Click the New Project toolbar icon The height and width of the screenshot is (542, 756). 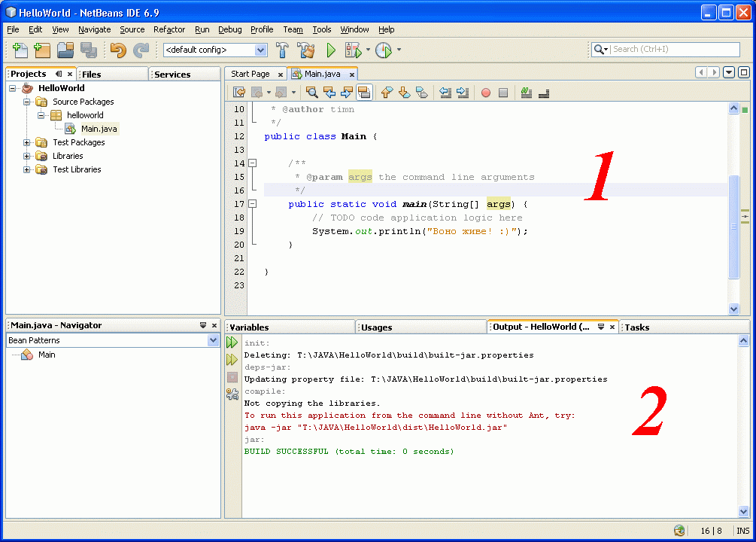tap(43, 50)
